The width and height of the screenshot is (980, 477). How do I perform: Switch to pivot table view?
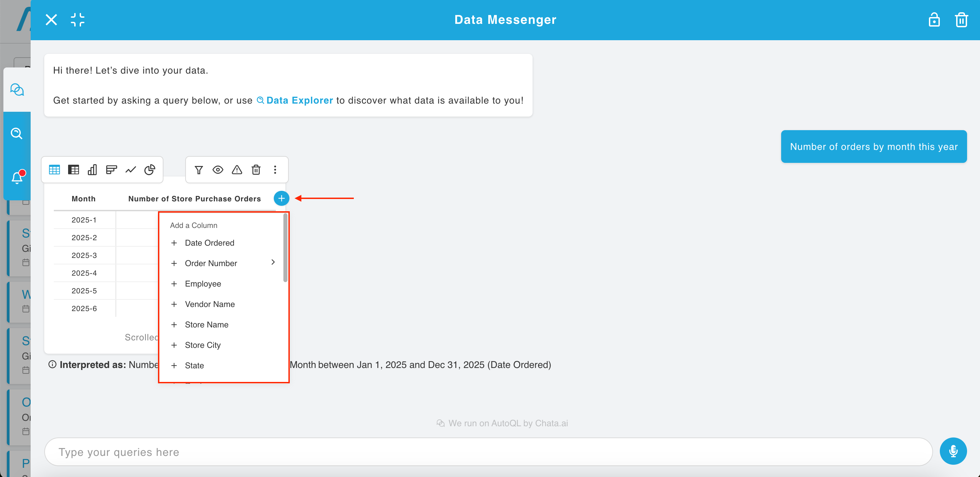(x=74, y=170)
